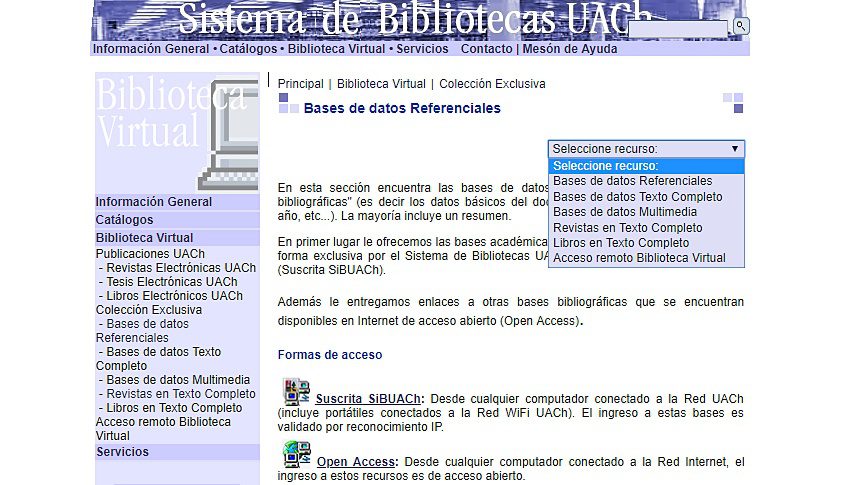
Task: Open sidebar 'Bases de datos Referenciales' link
Action: tap(143, 331)
